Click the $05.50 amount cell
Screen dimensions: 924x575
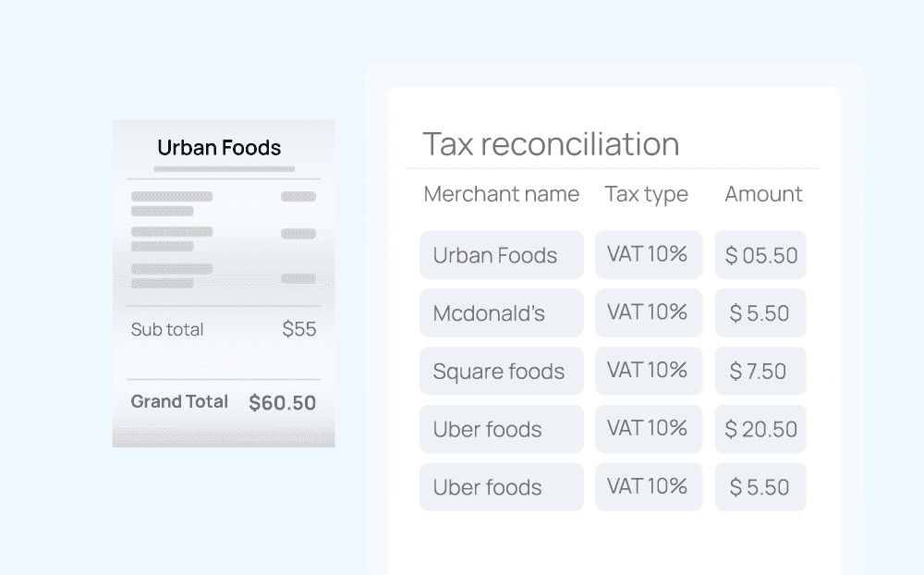760,255
